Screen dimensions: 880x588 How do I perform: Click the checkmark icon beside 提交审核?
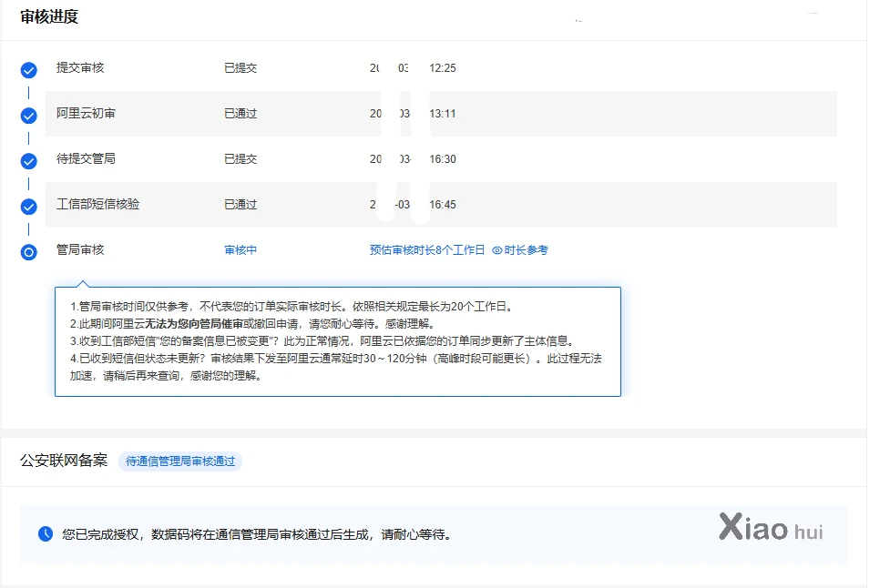click(x=28, y=70)
